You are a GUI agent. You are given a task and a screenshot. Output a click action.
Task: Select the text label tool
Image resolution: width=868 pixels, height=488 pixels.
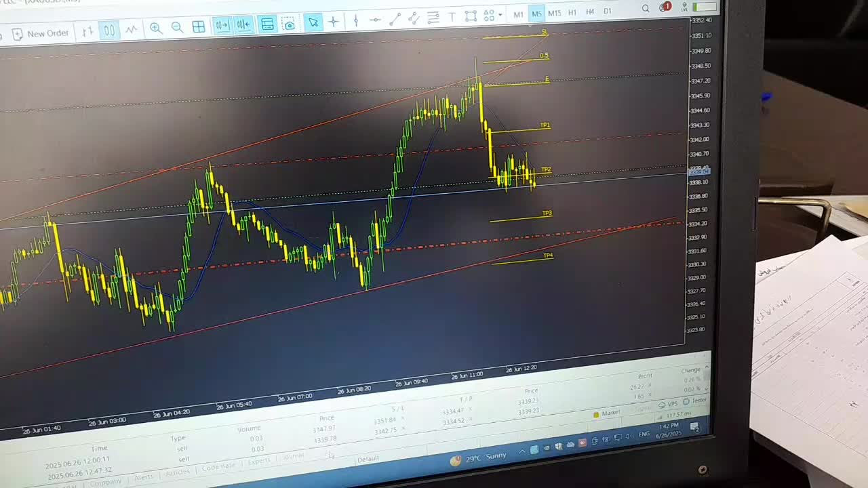(x=452, y=17)
